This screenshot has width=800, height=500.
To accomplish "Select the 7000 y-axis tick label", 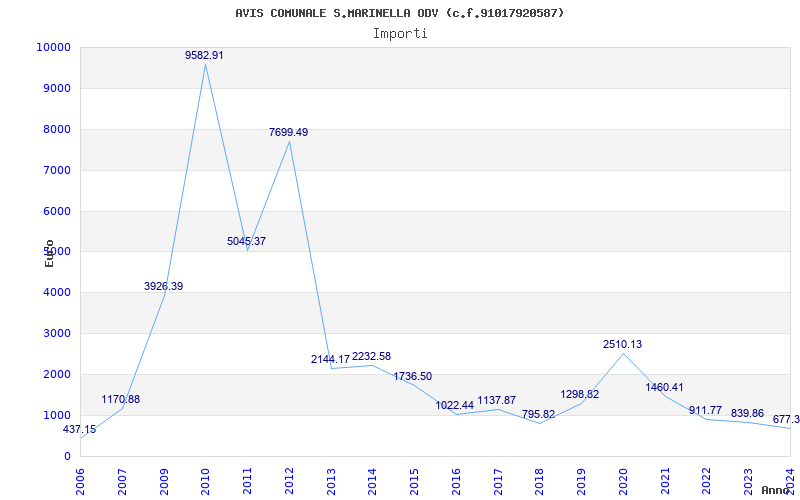I will [x=56, y=170].
